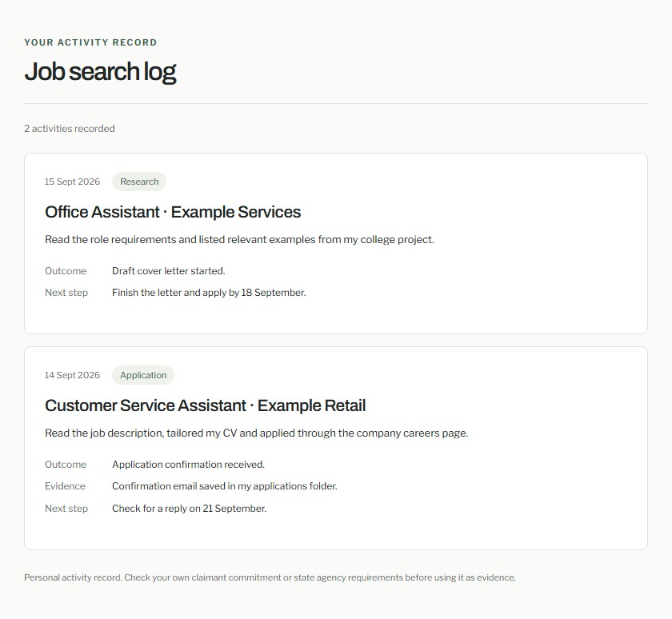
Task: Click the footer disclaimer about claimant commitment
Action: point(270,577)
